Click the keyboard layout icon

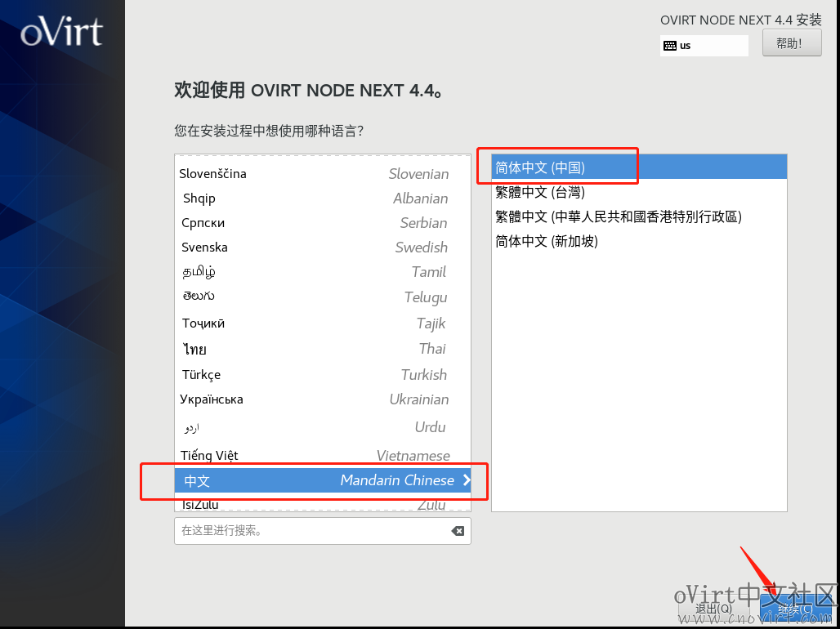click(670, 46)
